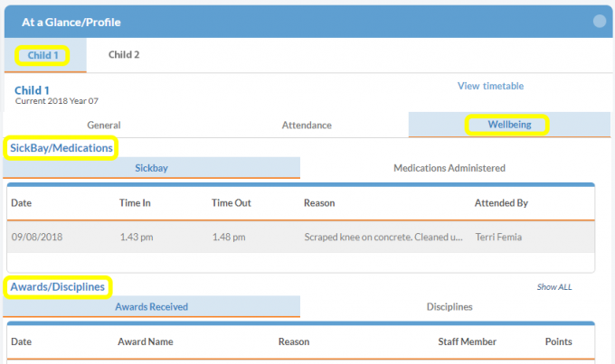
Task: Switch to the Disciplines sub-tab
Action: tap(449, 307)
